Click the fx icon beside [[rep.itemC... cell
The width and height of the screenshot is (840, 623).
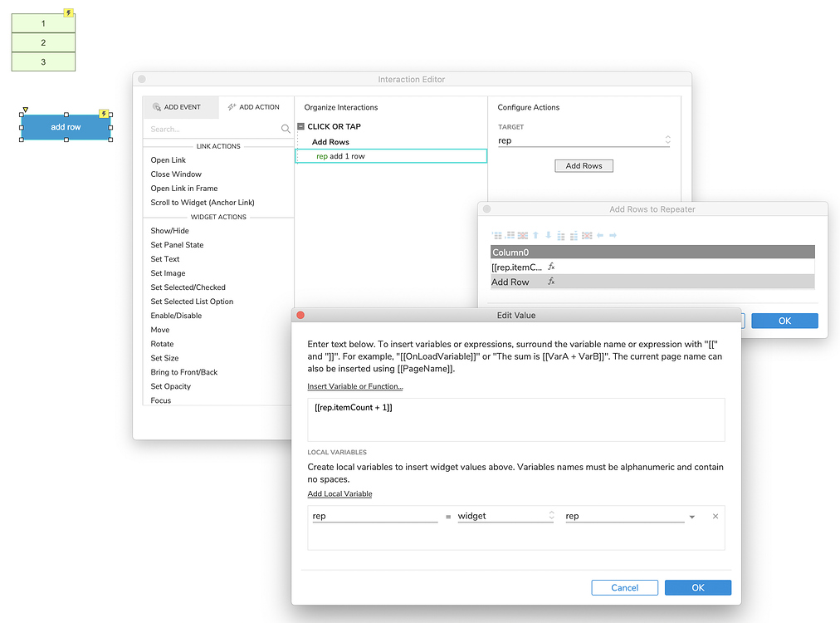pos(550,267)
